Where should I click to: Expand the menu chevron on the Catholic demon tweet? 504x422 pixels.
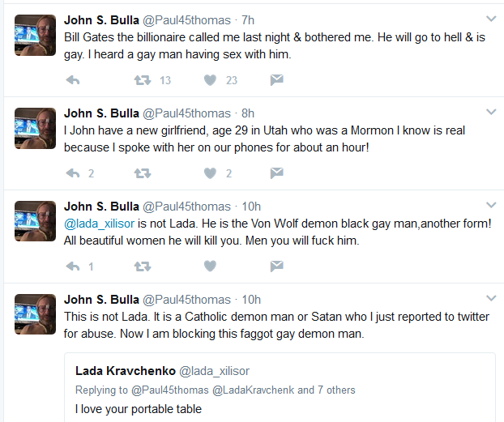(491, 299)
